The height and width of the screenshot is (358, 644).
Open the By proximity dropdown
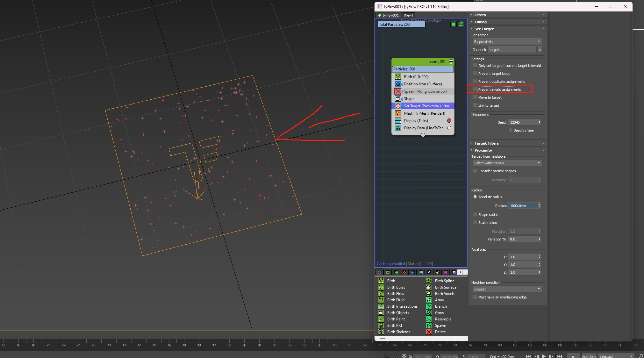point(507,42)
